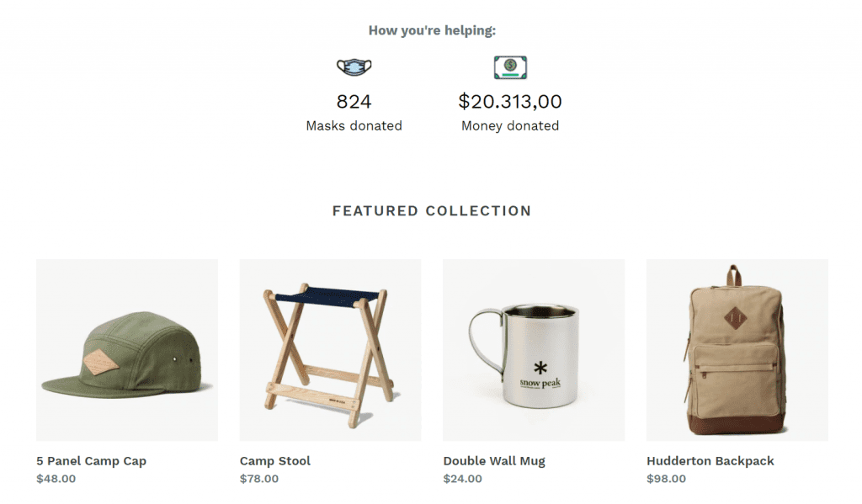Open the Hudderton Backpack product image
The width and height of the screenshot is (862, 504).
click(x=737, y=350)
